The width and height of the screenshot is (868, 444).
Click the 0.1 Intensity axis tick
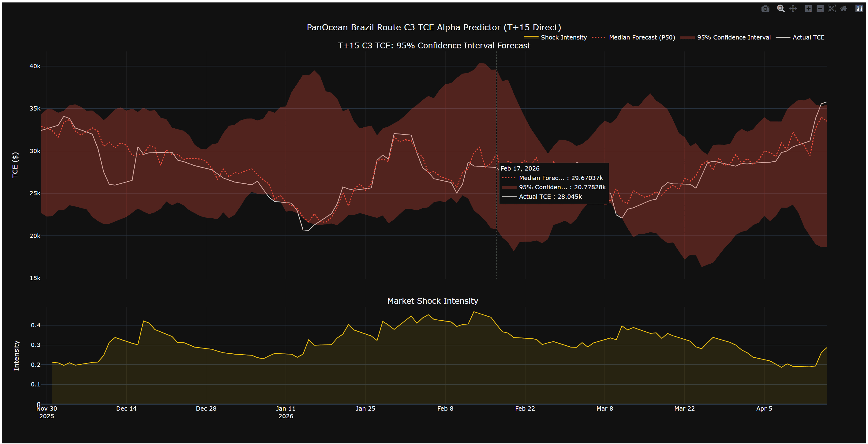tap(36, 384)
